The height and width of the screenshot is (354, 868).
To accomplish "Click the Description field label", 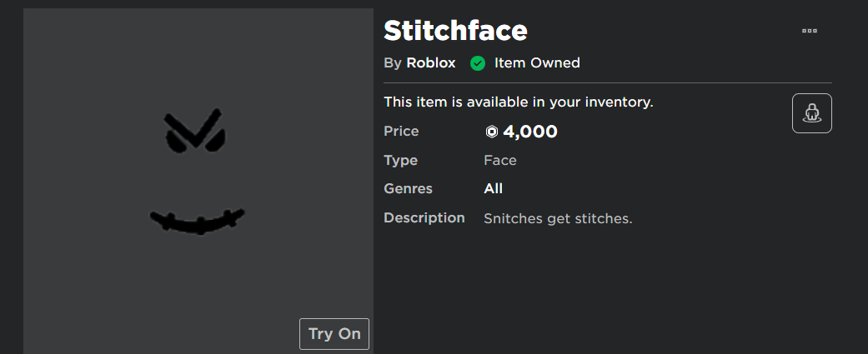I will 424,218.
